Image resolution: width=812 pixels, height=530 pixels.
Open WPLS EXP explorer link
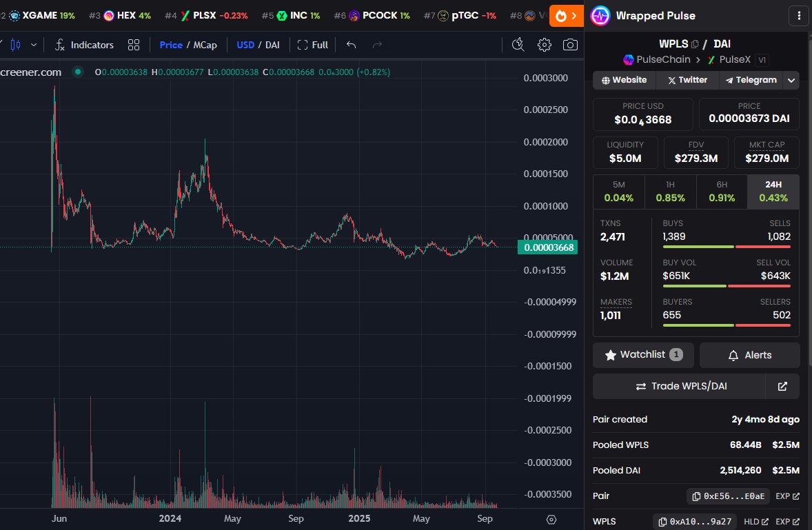787,522
